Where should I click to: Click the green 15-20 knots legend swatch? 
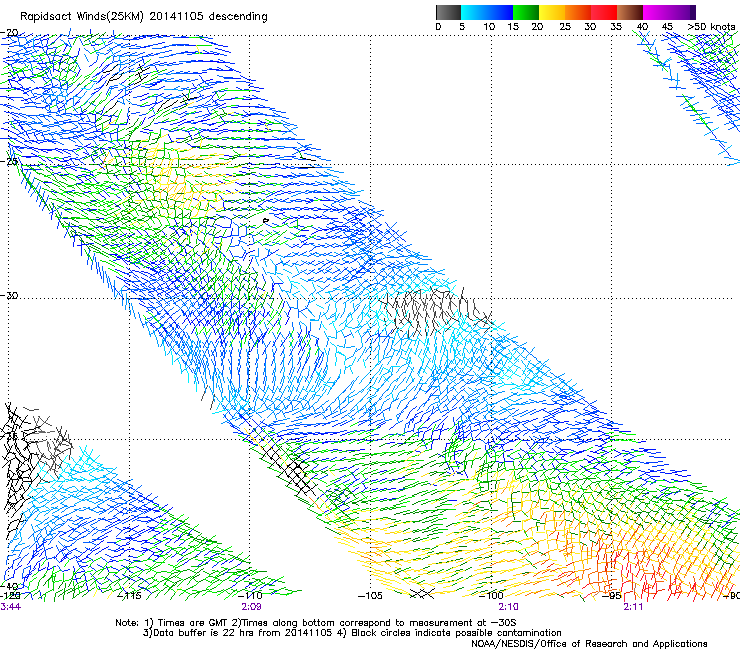(526, 12)
